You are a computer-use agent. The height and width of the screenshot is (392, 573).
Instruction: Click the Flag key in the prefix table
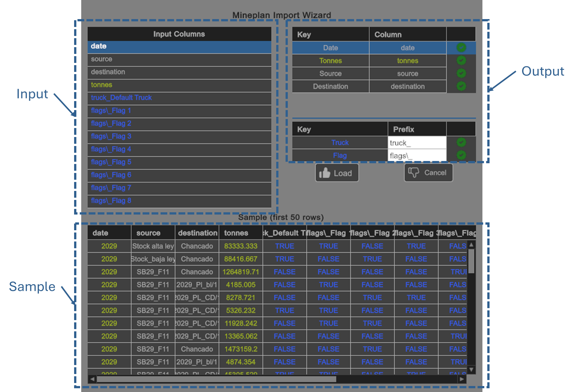[340, 155]
